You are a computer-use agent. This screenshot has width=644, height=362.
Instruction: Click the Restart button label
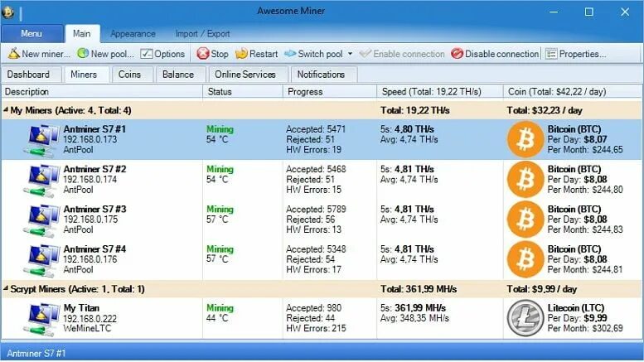coord(264,54)
